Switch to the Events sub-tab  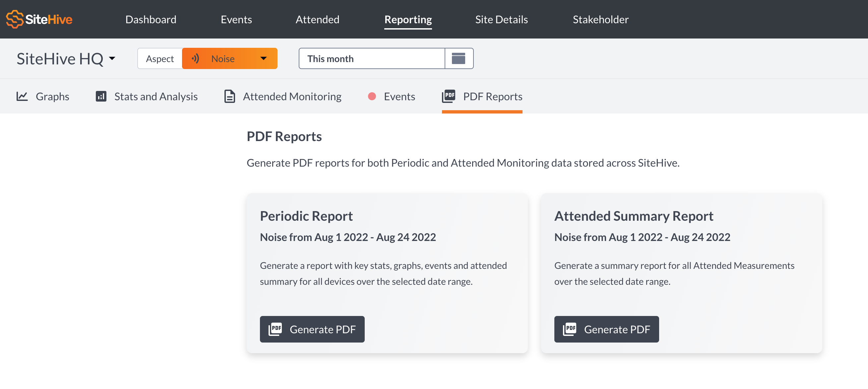tap(391, 97)
